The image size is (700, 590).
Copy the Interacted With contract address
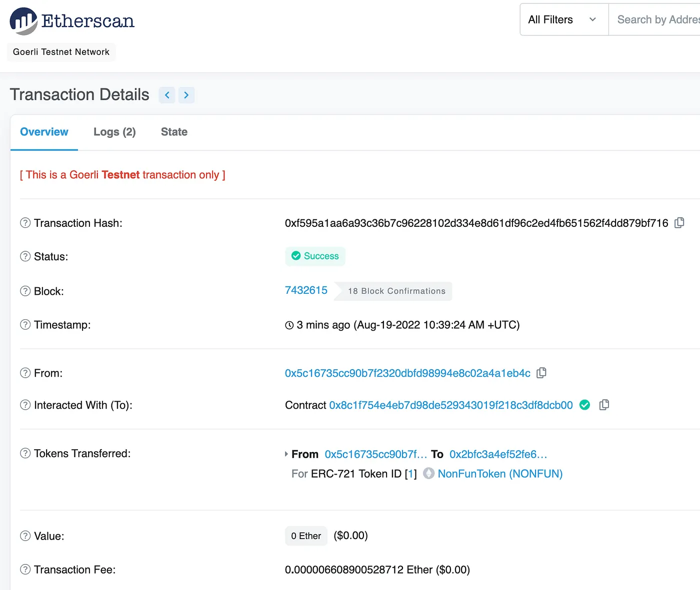[604, 405]
